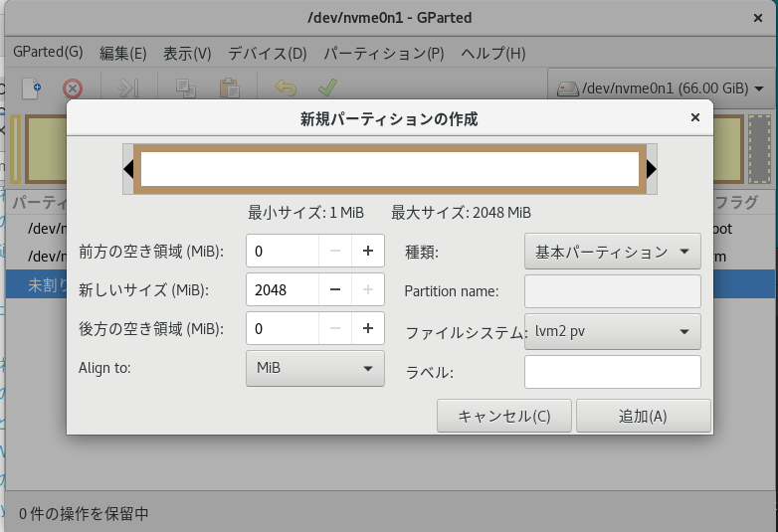The width and height of the screenshot is (778, 532).
Task: Click the undo last operation icon
Action: pyautogui.click(x=286, y=88)
